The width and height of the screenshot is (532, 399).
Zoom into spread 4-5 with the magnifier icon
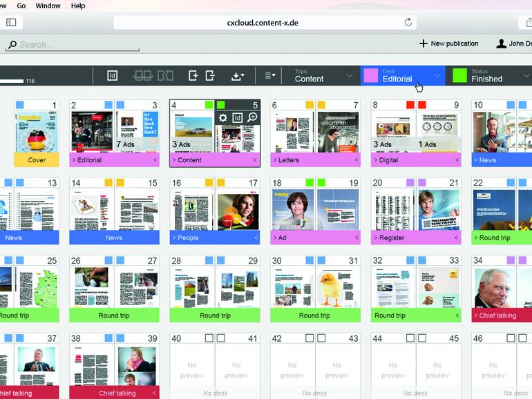tap(252, 117)
